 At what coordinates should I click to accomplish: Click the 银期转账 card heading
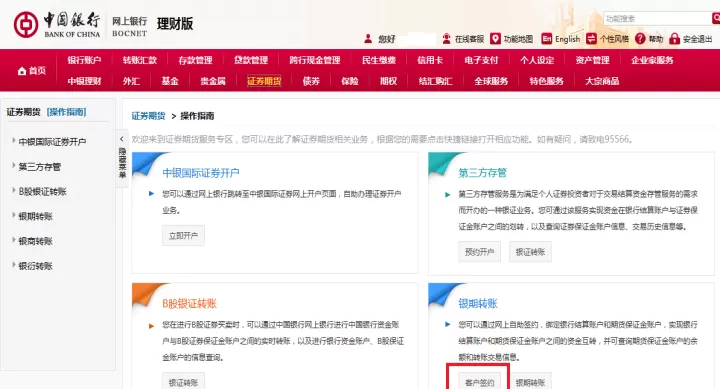point(478,304)
